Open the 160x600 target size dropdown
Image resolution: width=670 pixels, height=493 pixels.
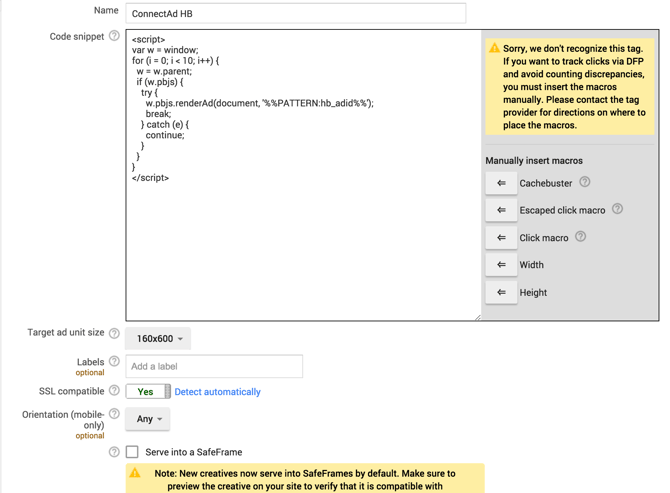(x=158, y=339)
